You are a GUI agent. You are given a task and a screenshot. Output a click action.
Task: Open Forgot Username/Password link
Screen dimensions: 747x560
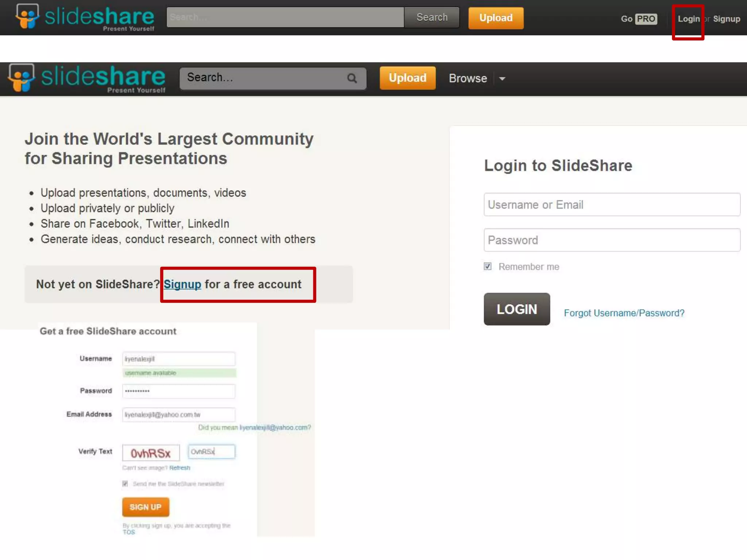[624, 313]
